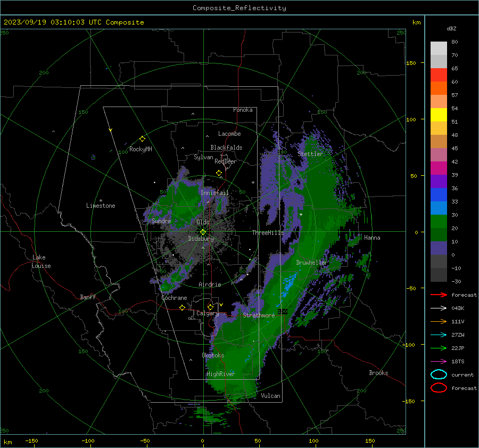The height and width of the screenshot is (448, 479).
Task: Click white plus marker east of ThreeHills
Action: [x=301, y=214]
